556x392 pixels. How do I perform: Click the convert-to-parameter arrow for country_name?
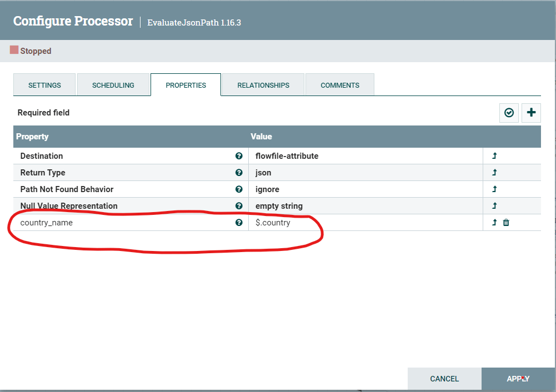(x=494, y=222)
